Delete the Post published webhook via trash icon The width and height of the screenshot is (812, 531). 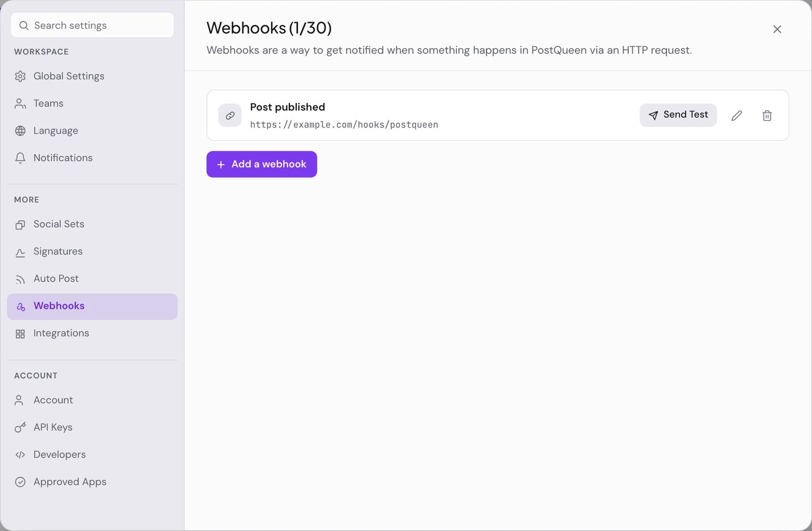(767, 115)
